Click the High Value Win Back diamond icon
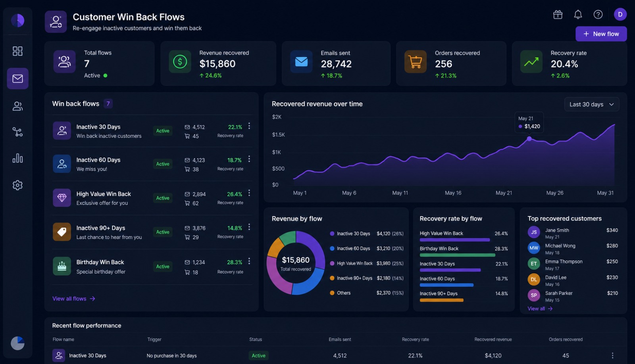Viewport: 635px width, 364px height. pos(62,198)
